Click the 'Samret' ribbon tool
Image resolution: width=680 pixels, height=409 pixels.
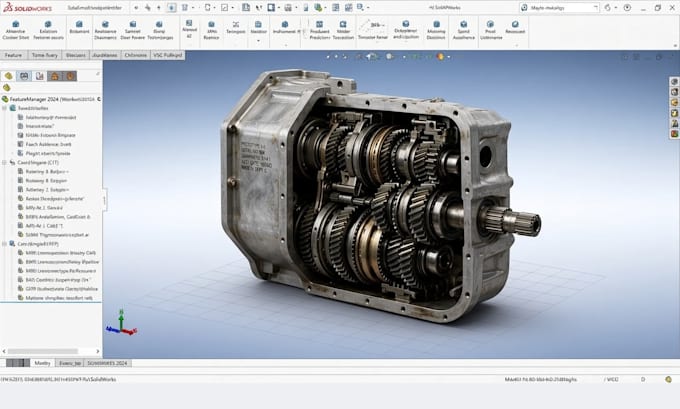(133, 30)
